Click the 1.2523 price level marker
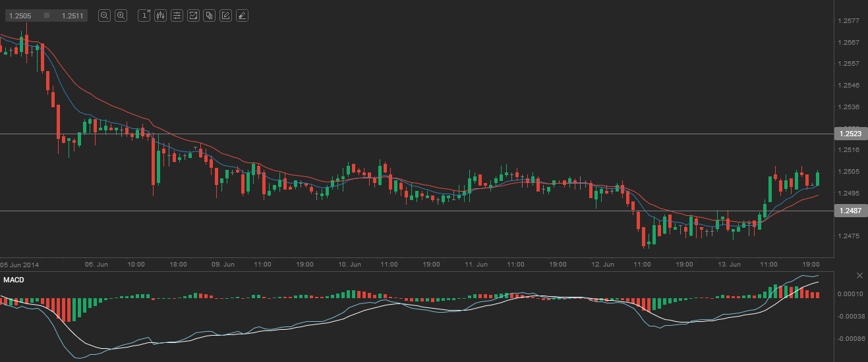 [850, 134]
